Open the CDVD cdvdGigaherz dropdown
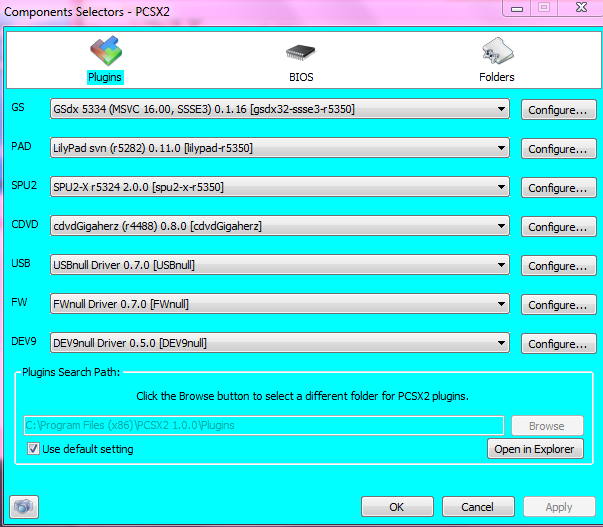The height and width of the screenshot is (527, 603). click(280, 226)
